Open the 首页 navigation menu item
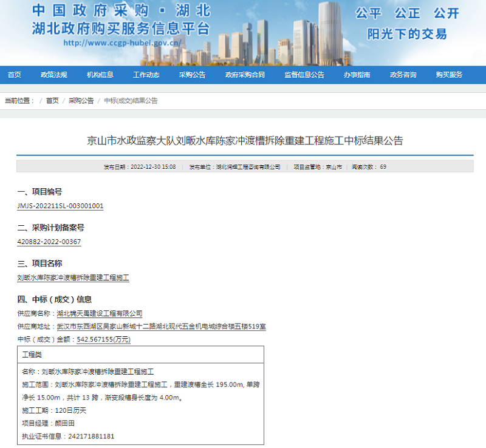The image size is (486, 448). pos(15,75)
